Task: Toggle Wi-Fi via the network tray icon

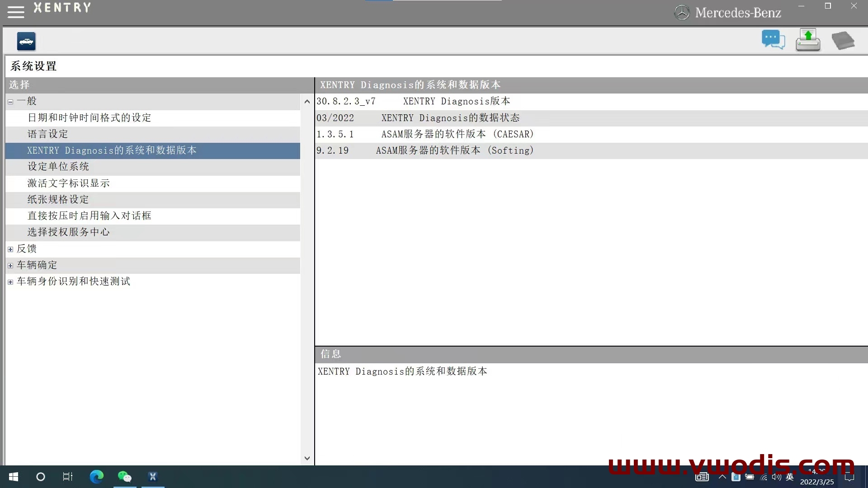Action: click(763, 477)
